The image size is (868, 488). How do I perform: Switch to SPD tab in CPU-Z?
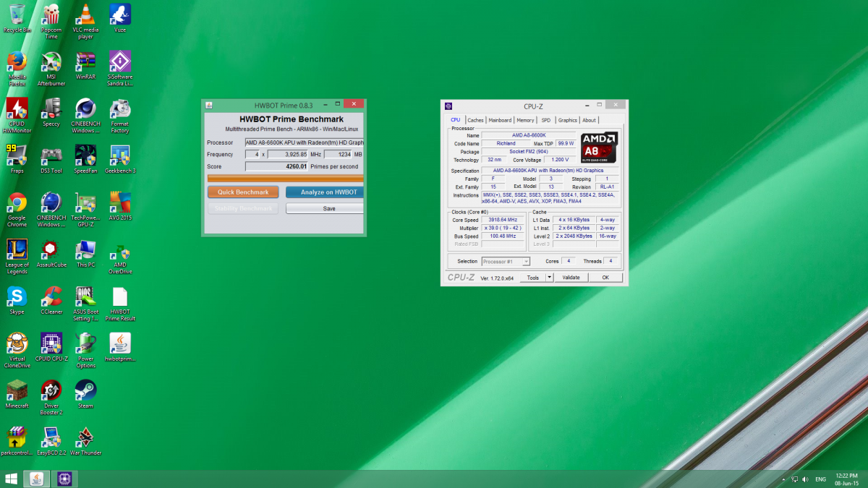pos(545,120)
